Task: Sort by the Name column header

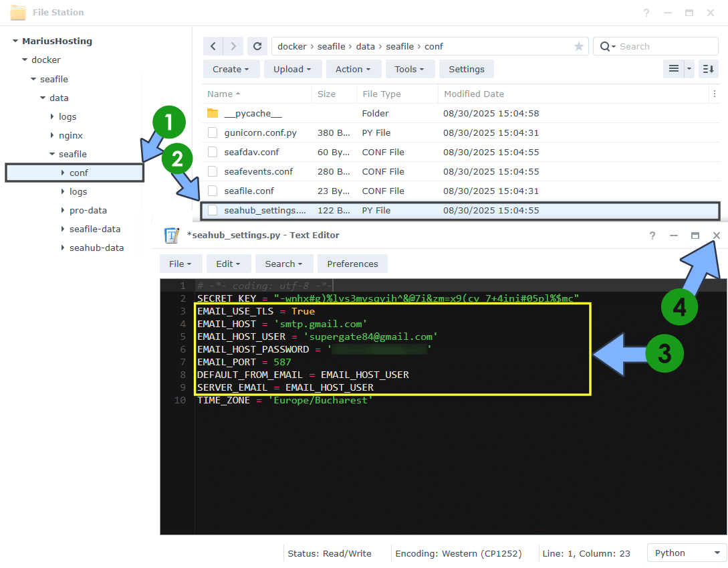Action: pyautogui.click(x=257, y=94)
